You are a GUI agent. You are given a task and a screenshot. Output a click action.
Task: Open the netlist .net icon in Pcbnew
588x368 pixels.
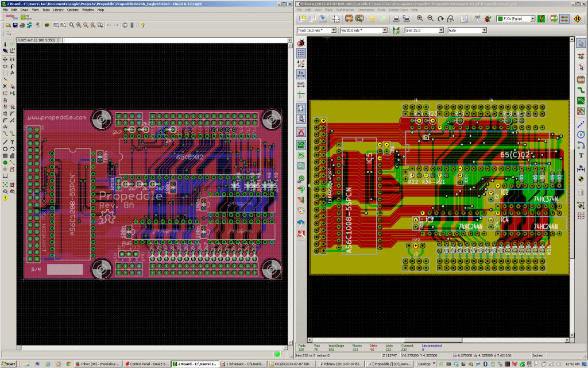(x=477, y=18)
